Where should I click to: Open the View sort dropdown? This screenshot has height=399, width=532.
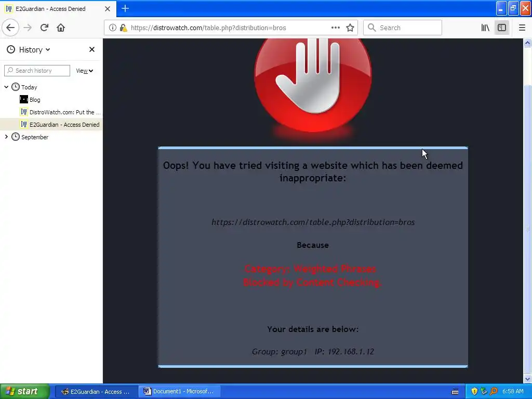point(85,71)
